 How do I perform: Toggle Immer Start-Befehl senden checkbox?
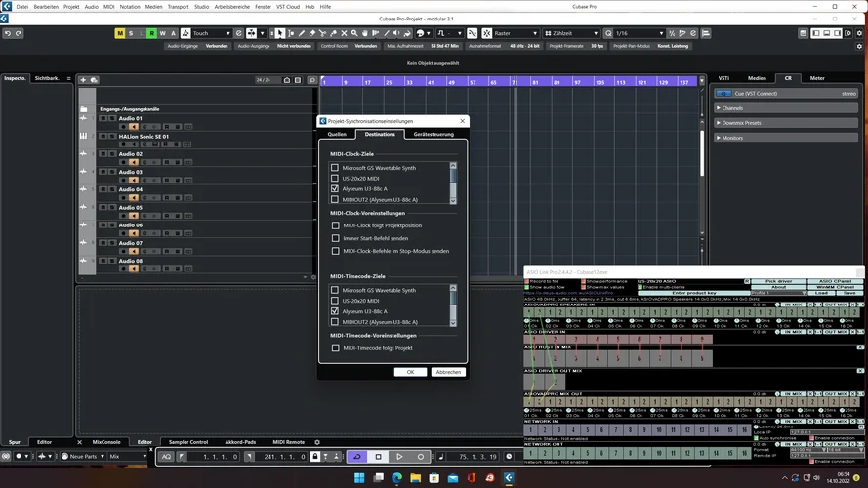point(336,238)
